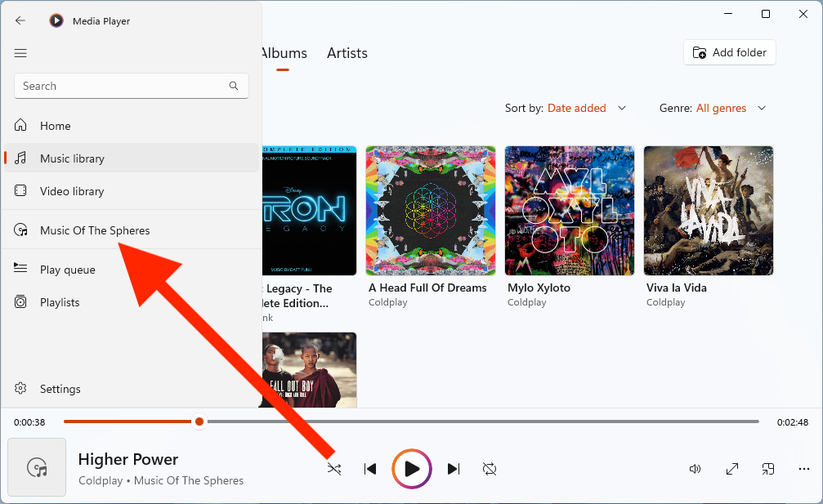
Task: Toggle the Volume mute control
Action: [695, 468]
